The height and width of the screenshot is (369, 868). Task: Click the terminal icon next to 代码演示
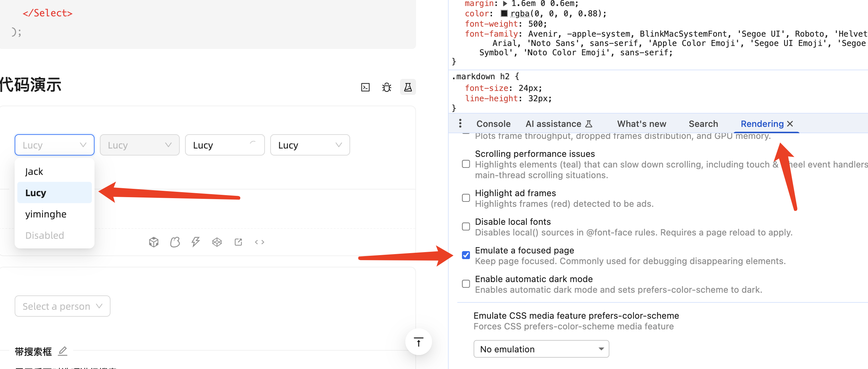[x=365, y=87]
